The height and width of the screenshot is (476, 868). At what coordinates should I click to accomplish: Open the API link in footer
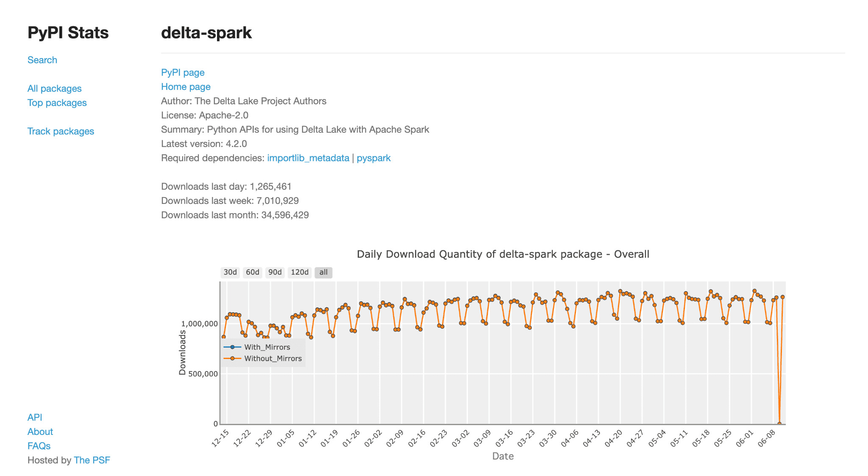[35, 418]
